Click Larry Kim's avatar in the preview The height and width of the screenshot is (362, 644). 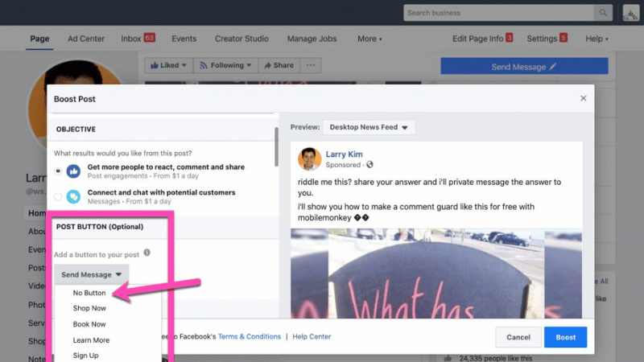309,158
